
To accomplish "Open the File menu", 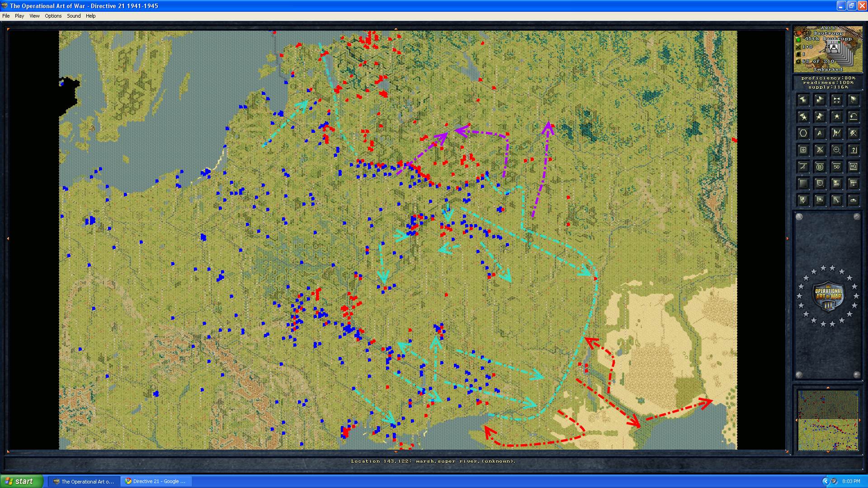I will point(6,16).
